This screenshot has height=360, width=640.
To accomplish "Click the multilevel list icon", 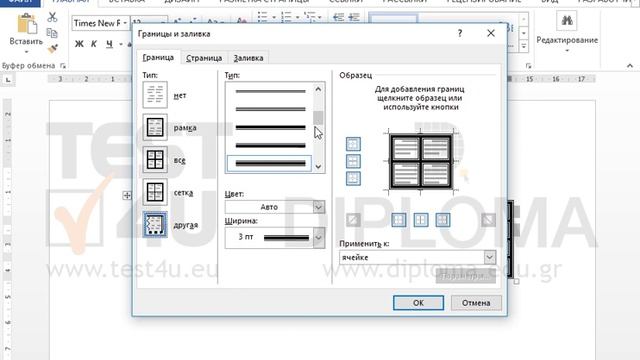I will click(310, 17).
